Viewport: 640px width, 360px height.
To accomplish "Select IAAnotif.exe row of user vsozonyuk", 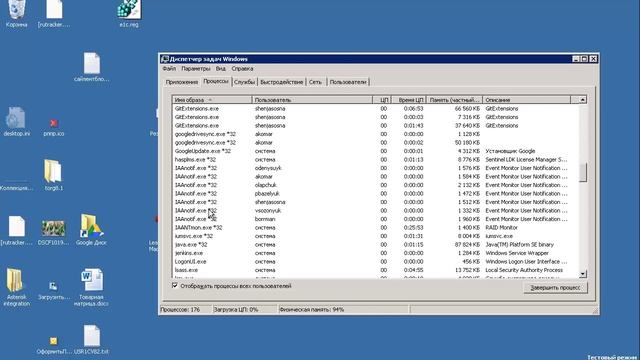I will [x=376, y=211].
